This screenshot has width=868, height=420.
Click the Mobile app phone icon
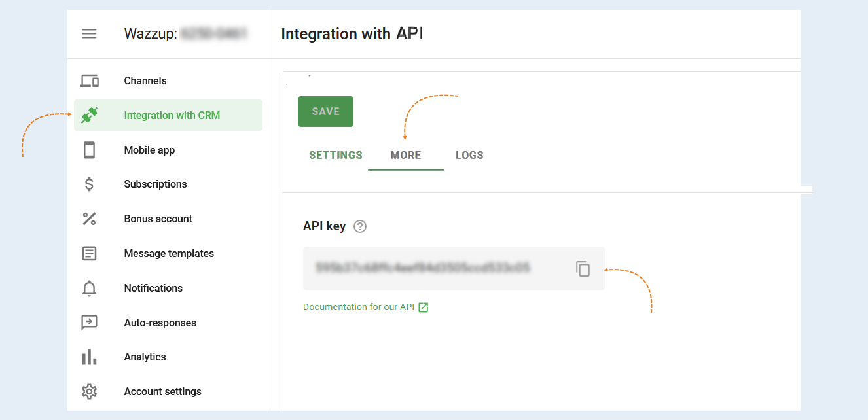90,150
